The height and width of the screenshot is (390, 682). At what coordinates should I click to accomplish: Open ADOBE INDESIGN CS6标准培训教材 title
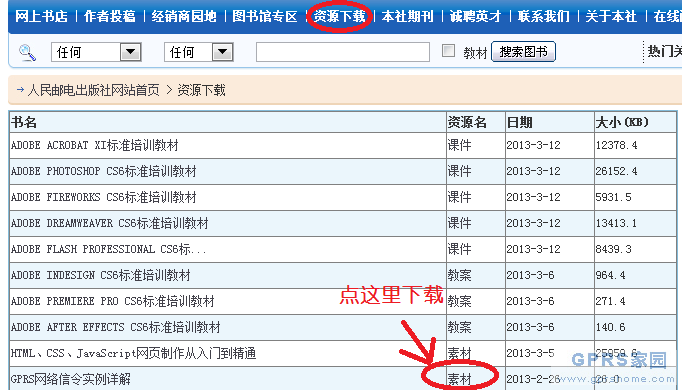point(100,275)
